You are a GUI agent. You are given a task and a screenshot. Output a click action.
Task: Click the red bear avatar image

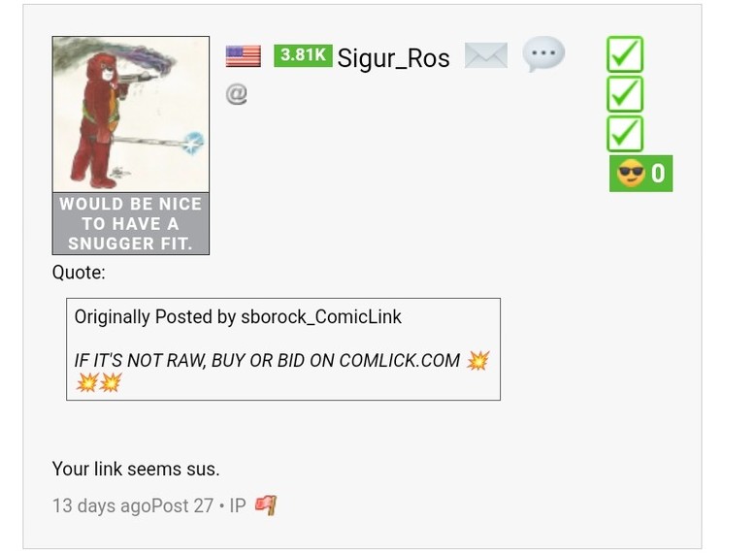point(131,114)
